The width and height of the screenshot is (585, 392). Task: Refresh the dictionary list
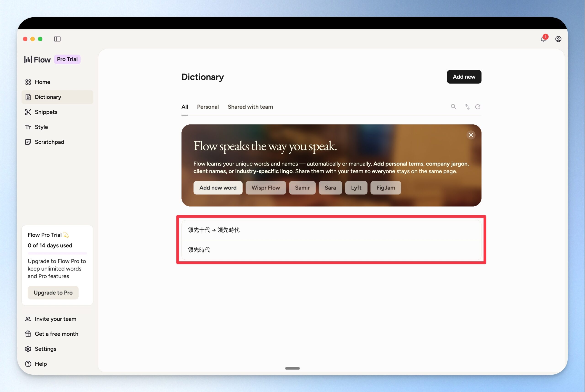478,107
